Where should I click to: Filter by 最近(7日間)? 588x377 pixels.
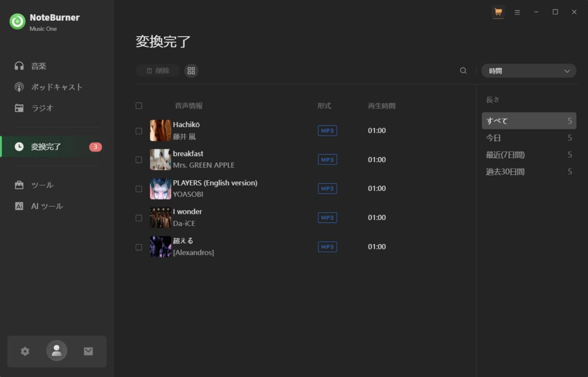click(x=529, y=155)
